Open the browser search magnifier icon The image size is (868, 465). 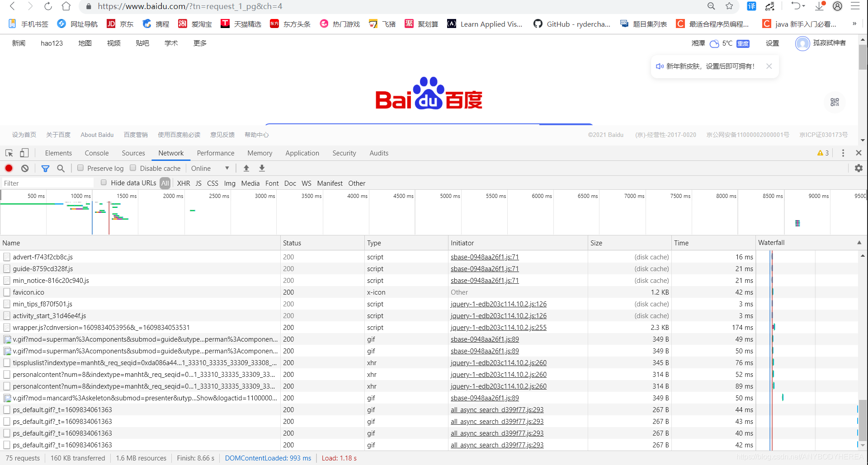711,6
